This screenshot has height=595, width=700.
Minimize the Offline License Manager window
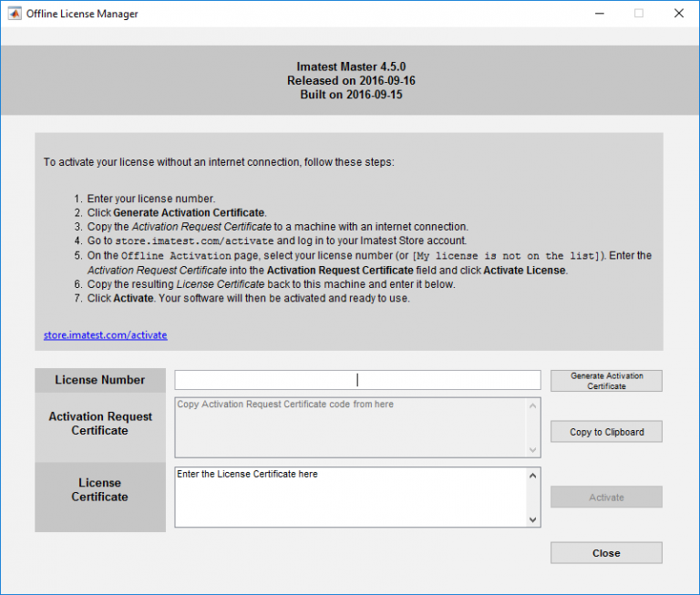(600, 14)
